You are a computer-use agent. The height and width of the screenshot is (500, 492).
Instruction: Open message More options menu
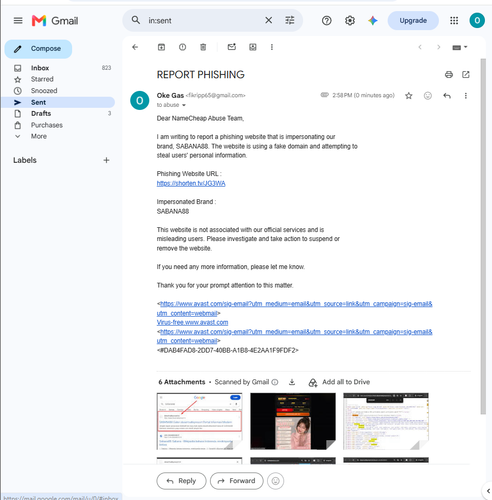click(x=466, y=96)
